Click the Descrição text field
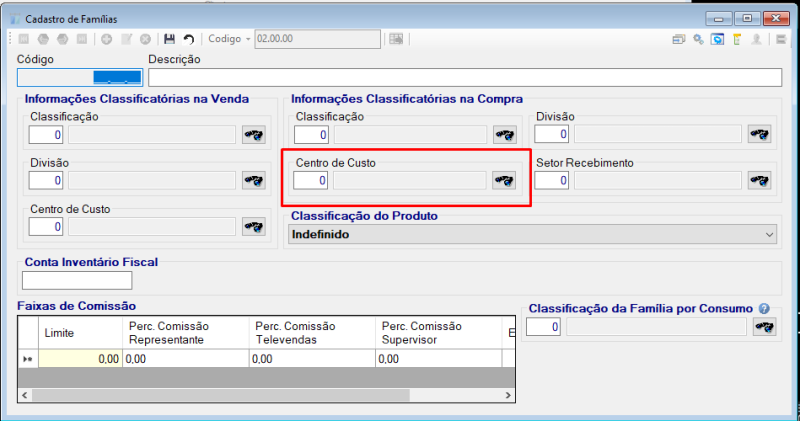 [465, 78]
